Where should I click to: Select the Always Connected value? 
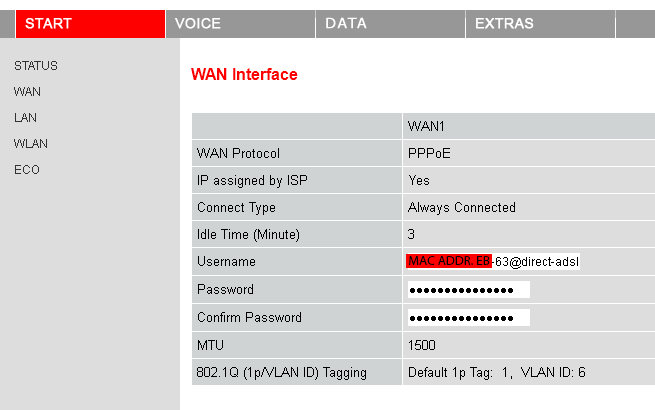pos(461,208)
